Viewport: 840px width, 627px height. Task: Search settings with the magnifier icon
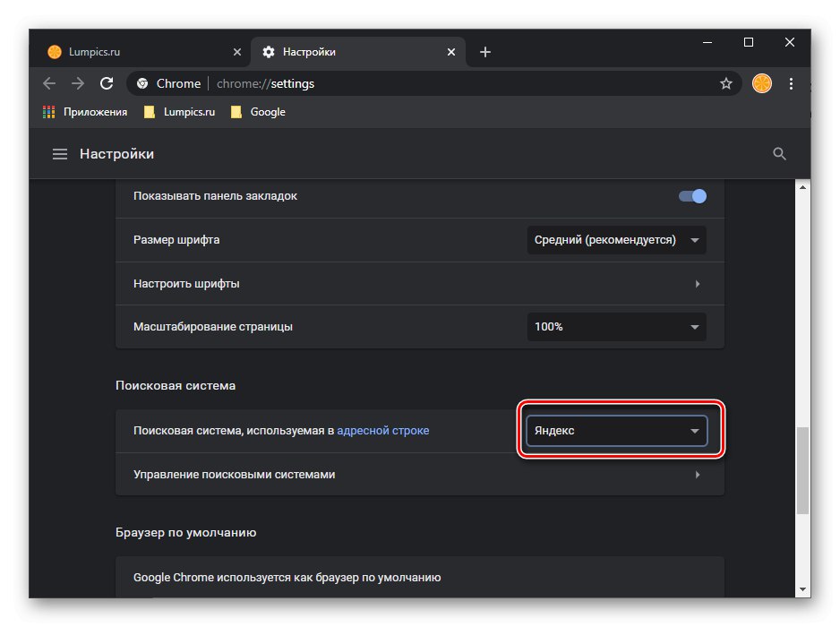point(779,154)
